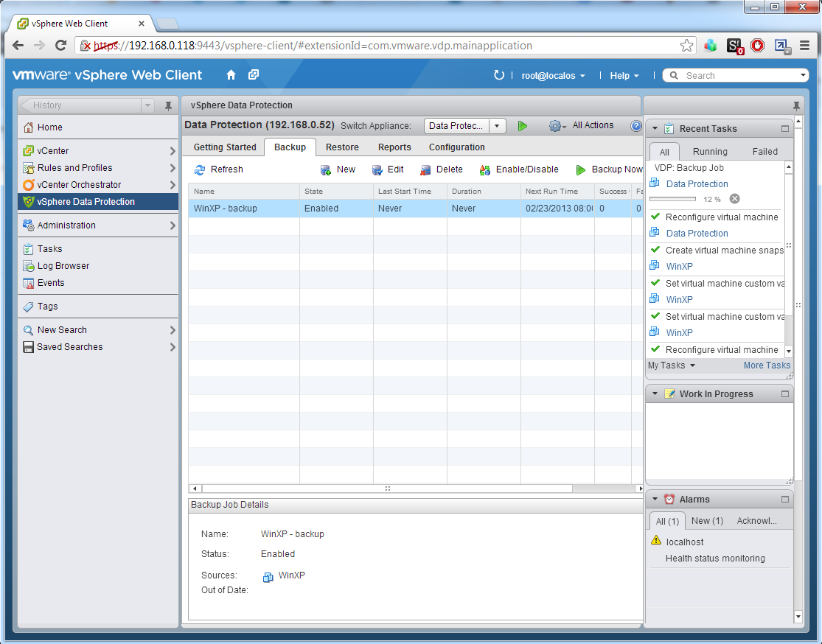Sort by Next Run Time column header
The image size is (822, 644).
point(557,192)
